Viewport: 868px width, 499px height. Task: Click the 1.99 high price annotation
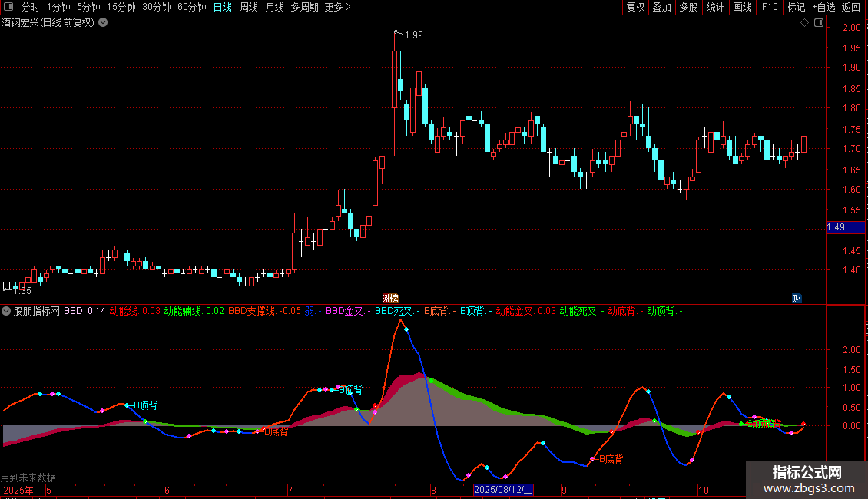pyautogui.click(x=413, y=35)
